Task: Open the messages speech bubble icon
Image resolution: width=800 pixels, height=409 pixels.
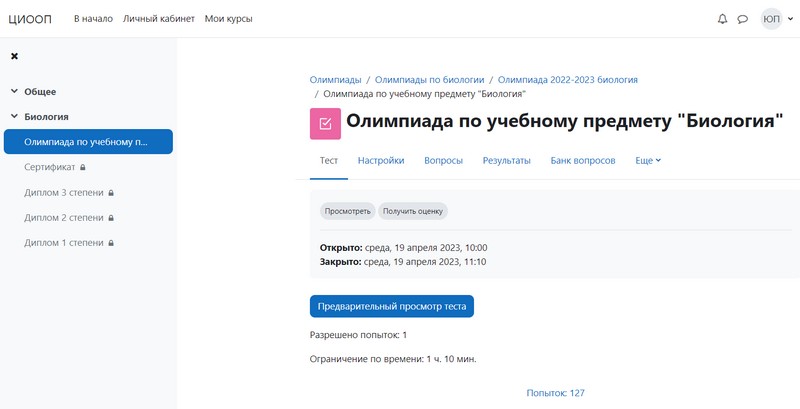Action: [743, 19]
